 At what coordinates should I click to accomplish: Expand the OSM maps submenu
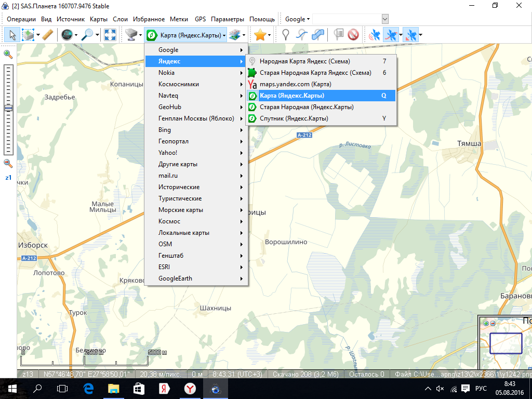196,244
